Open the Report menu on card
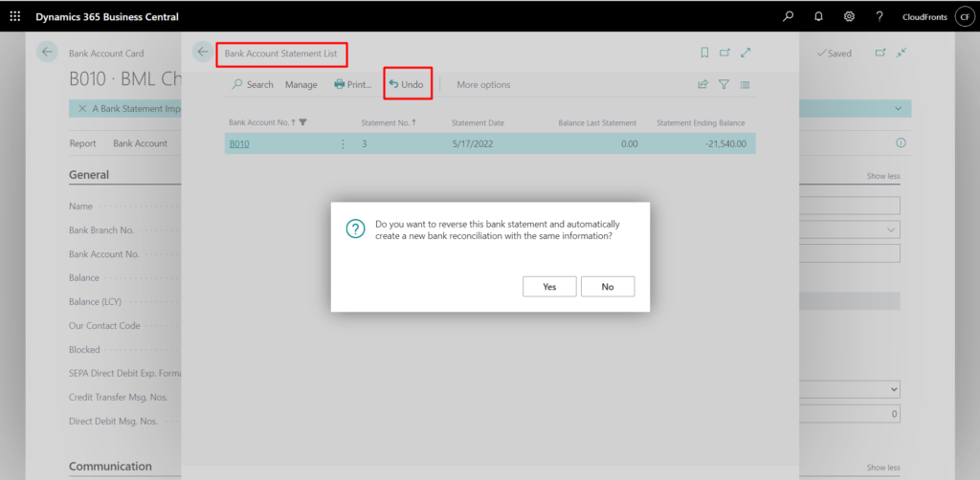The height and width of the screenshot is (480, 980). click(82, 142)
